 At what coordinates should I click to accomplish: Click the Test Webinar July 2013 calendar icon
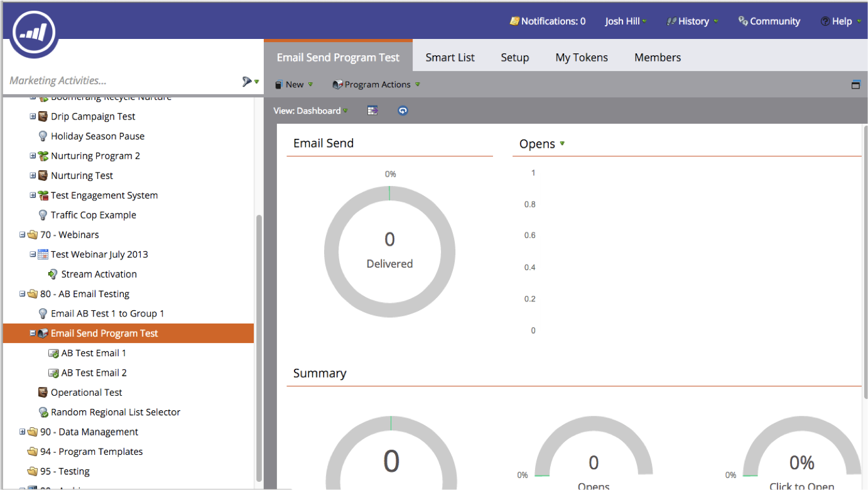pos(43,254)
